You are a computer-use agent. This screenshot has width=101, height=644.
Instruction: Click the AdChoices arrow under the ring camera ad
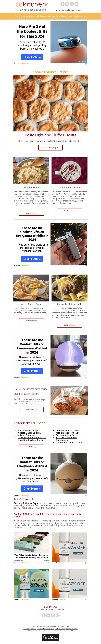click(x=86, y=64)
